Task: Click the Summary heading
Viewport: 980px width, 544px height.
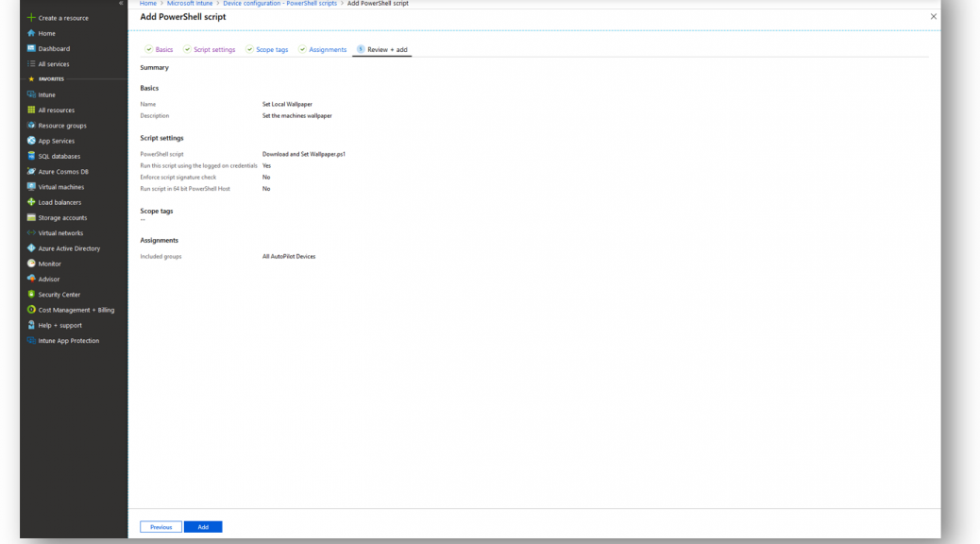Action: click(155, 68)
